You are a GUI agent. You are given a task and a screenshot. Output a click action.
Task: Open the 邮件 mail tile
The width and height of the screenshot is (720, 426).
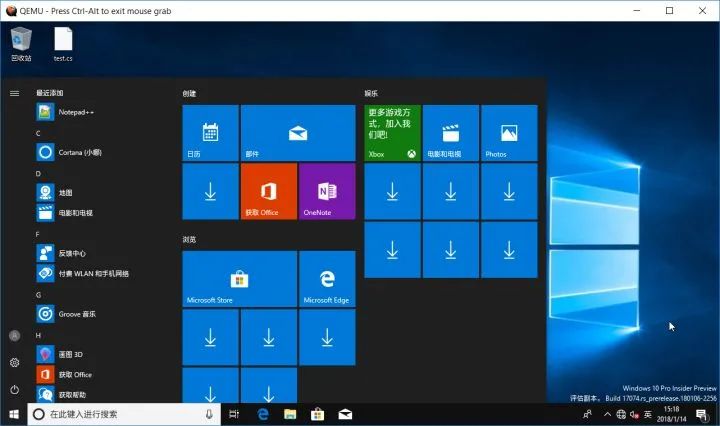point(298,133)
